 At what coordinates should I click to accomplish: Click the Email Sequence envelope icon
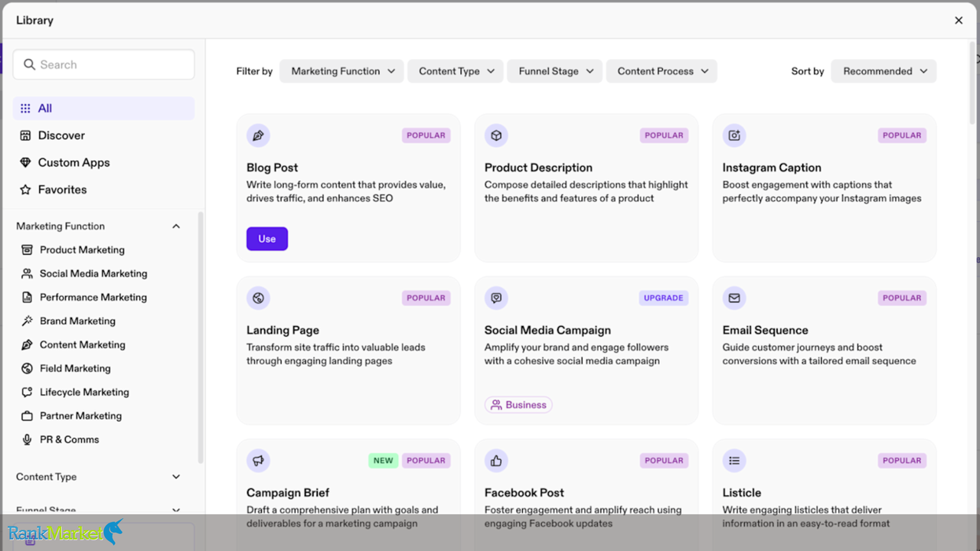(734, 298)
